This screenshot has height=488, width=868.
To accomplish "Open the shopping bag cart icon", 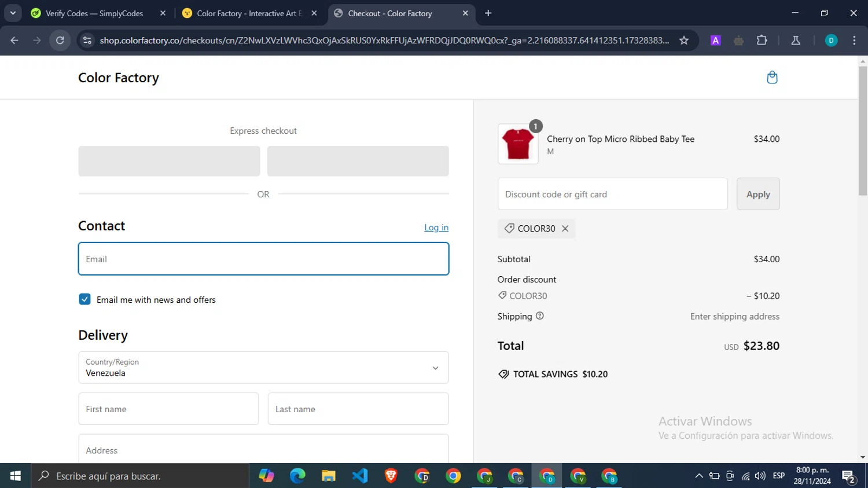I will coord(772,78).
